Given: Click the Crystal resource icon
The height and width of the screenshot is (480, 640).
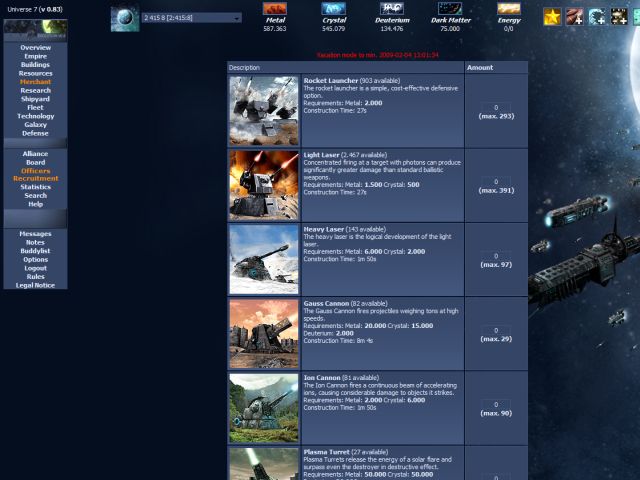Looking at the screenshot, I should (x=334, y=9).
